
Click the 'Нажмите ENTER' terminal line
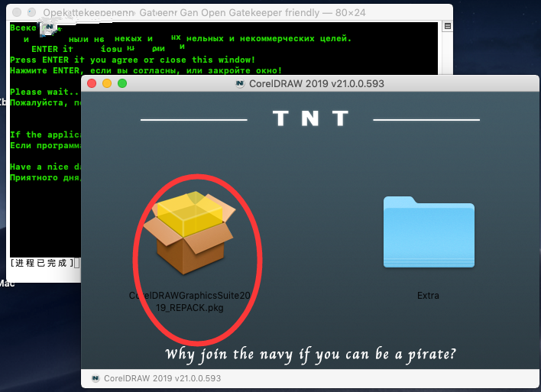146,70
